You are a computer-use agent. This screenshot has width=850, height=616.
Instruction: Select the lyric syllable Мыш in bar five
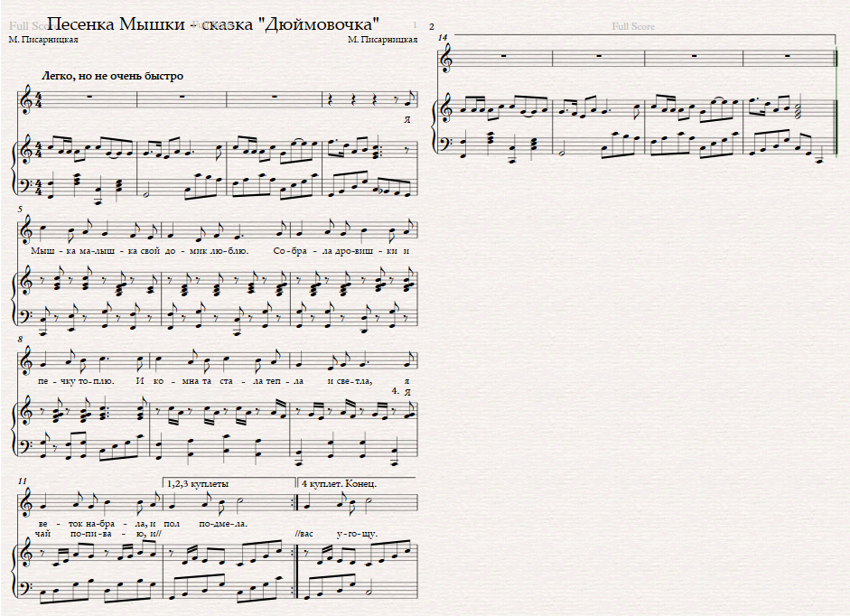point(41,251)
